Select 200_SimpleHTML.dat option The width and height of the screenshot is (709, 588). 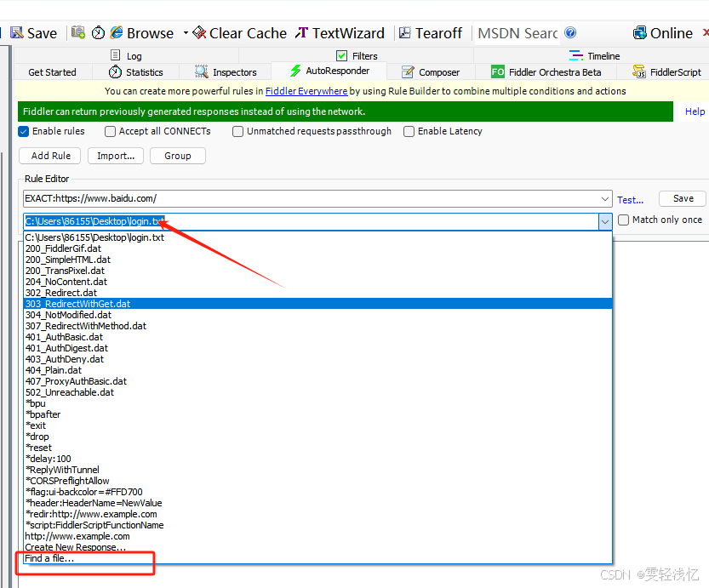[317, 260]
